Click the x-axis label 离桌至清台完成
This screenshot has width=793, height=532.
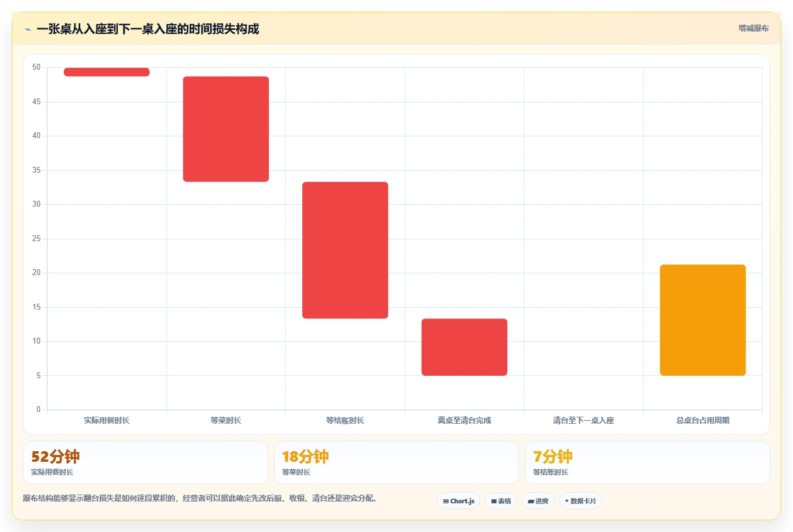pyautogui.click(x=464, y=420)
